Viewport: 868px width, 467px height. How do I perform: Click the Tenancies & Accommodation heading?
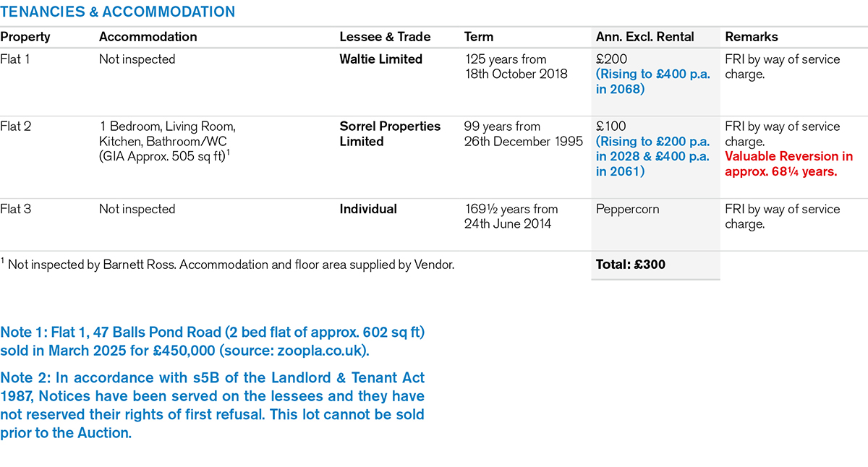coord(118,12)
